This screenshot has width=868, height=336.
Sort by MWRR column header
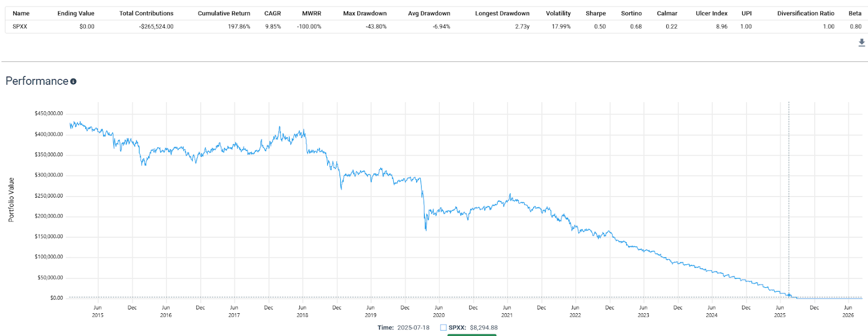point(311,14)
